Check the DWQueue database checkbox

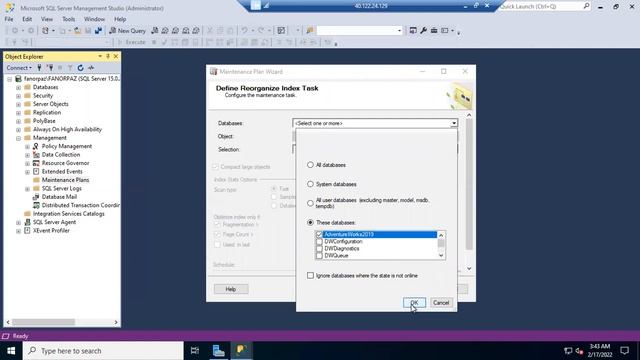pos(319,256)
